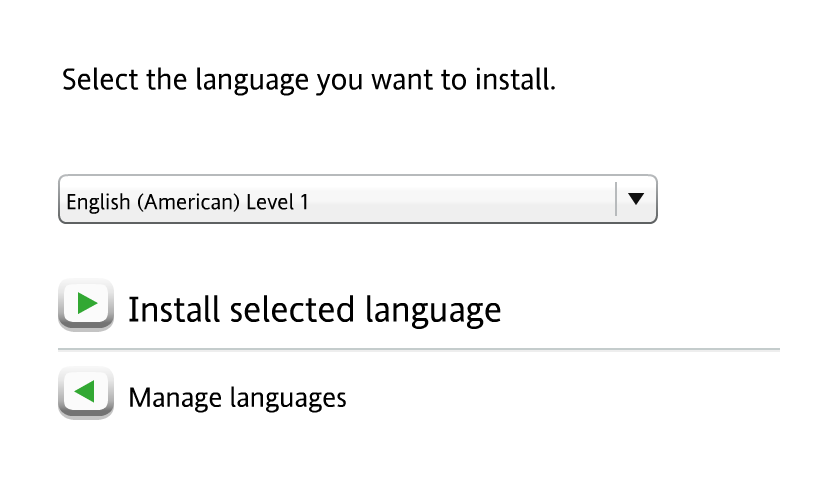Open the language dropdown arrow
The width and height of the screenshot is (838, 478).
636,200
